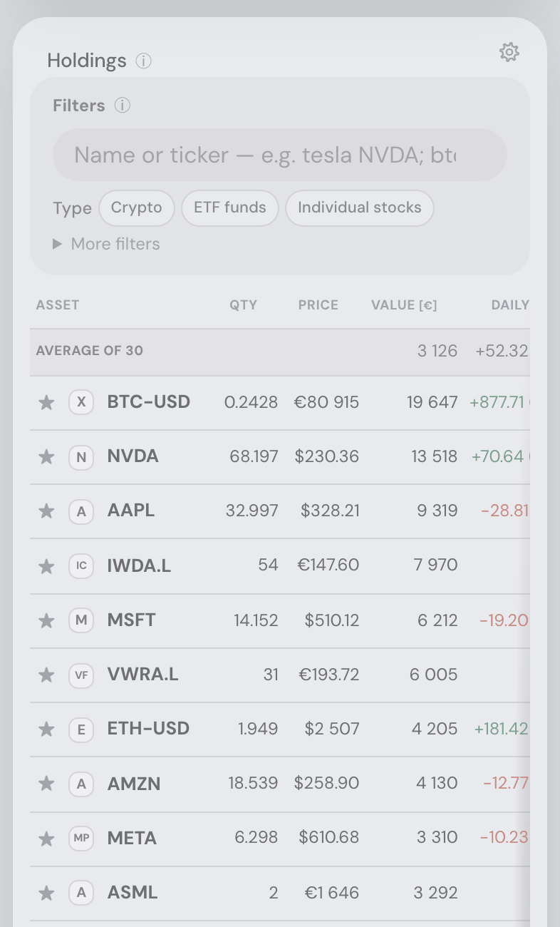Toggle the favorite star for BTC-USD
This screenshot has height=927, width=560.
point(46,403)
